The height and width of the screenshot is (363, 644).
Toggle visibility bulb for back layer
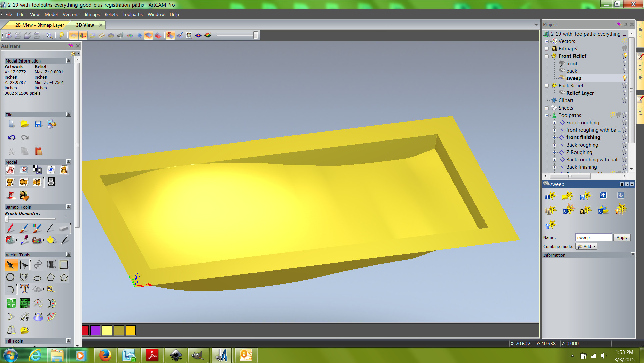tap(625, 71)
